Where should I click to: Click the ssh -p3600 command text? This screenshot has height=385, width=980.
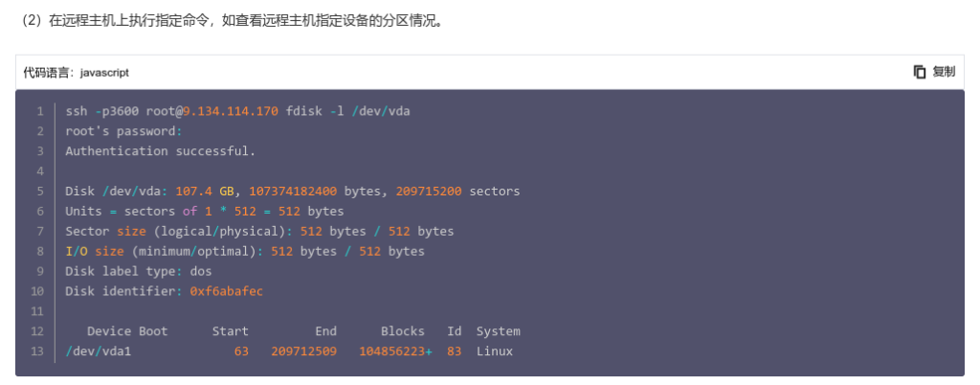click(101, 111)
